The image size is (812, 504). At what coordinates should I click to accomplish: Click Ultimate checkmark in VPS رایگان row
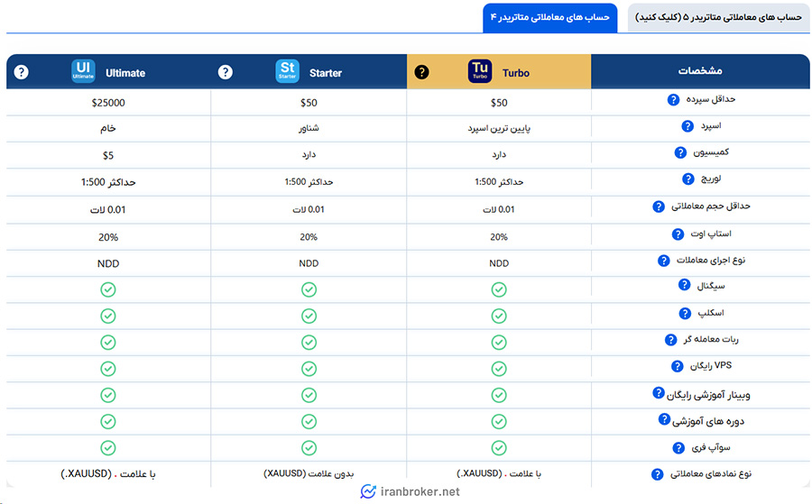pos(108,369)
